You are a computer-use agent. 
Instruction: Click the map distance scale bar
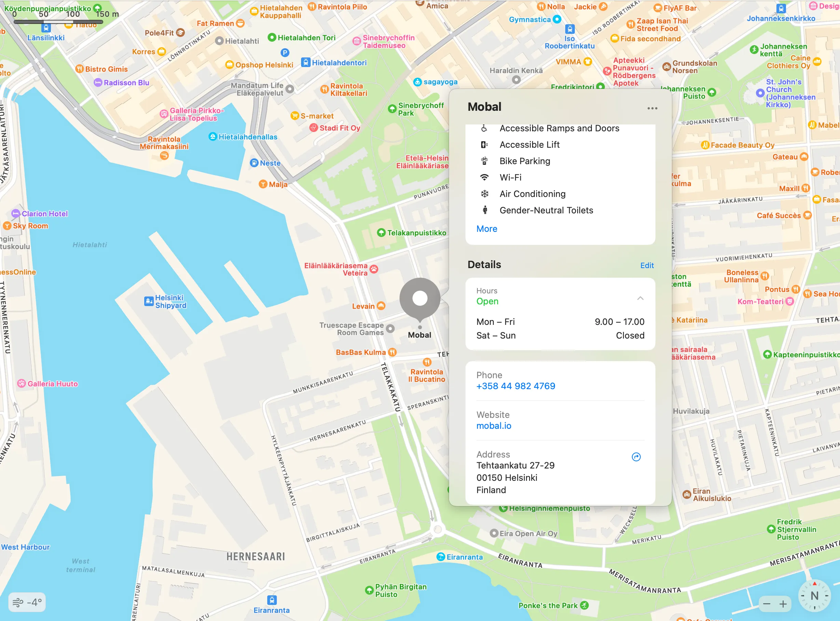[58, 22]
